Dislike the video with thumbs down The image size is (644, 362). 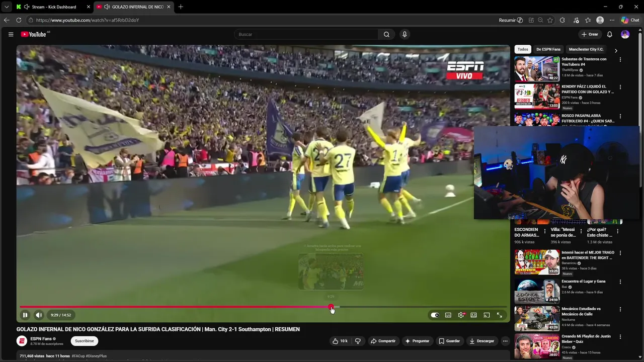358,341
